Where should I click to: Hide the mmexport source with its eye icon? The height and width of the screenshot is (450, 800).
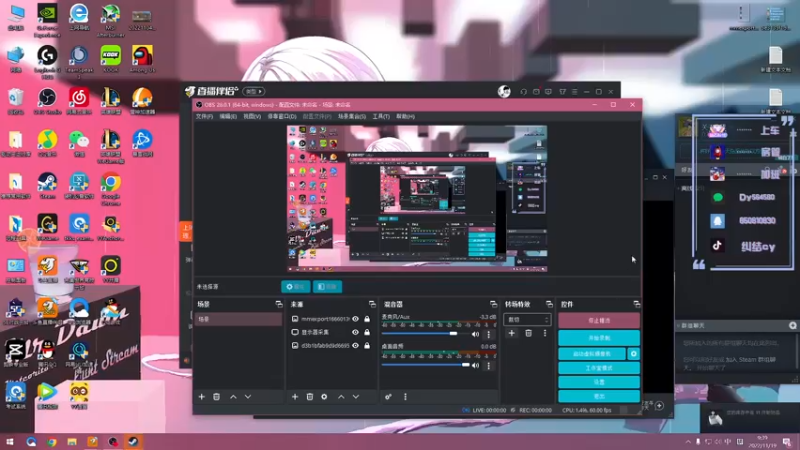click(x=356, y=319)
